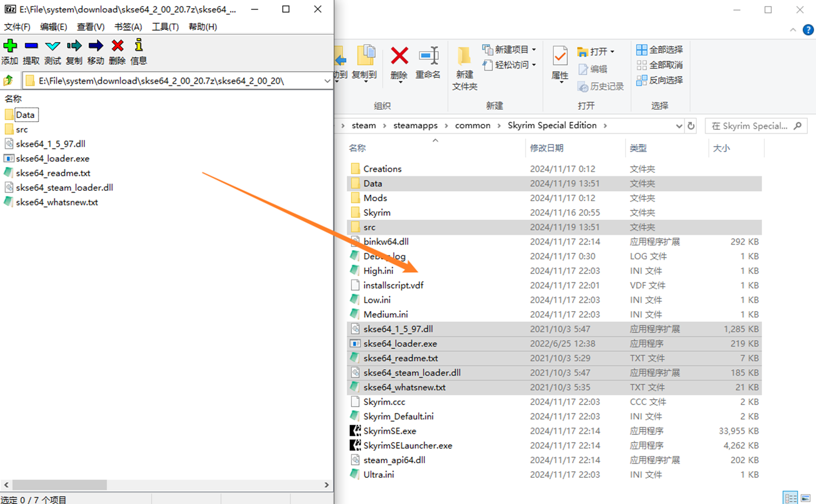816x504 pixels.
Task: Collapse the Explorer ribbon with chevron
Action: point(793,30)
